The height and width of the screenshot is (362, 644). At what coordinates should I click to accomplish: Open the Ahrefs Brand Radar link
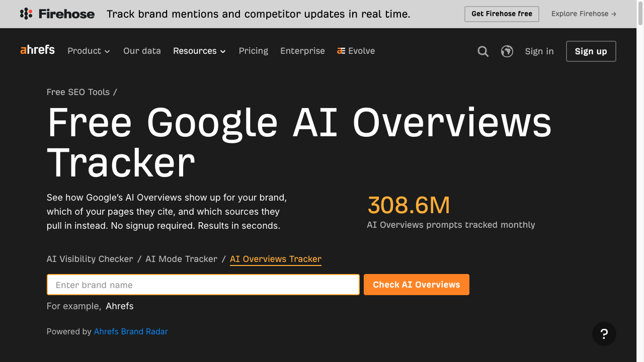tap(131, 332)
